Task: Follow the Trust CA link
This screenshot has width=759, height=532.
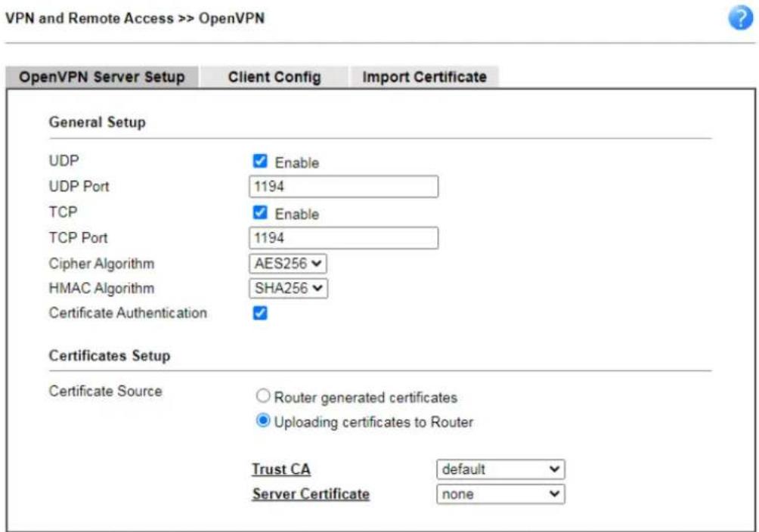Action: [281, 469]
